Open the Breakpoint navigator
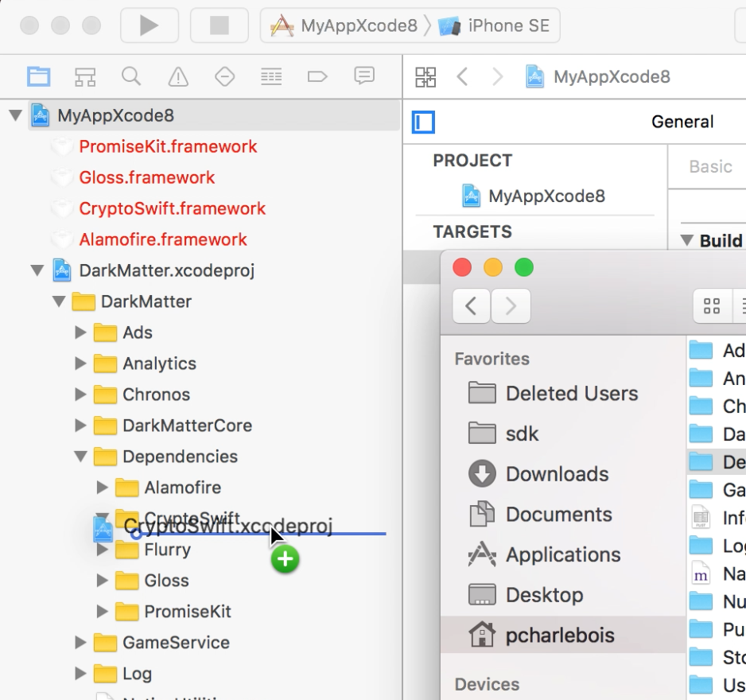 point(224,76)
